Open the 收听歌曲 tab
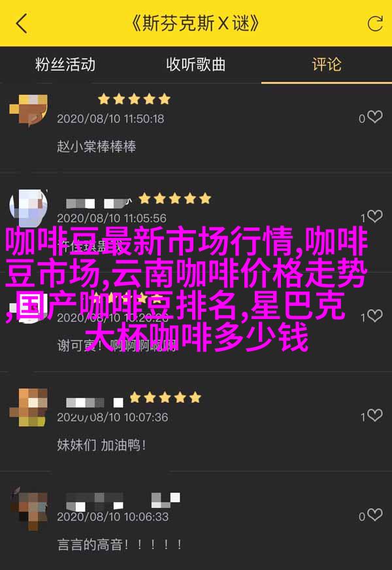The image size is (392, 570). [x=196, y=64]
